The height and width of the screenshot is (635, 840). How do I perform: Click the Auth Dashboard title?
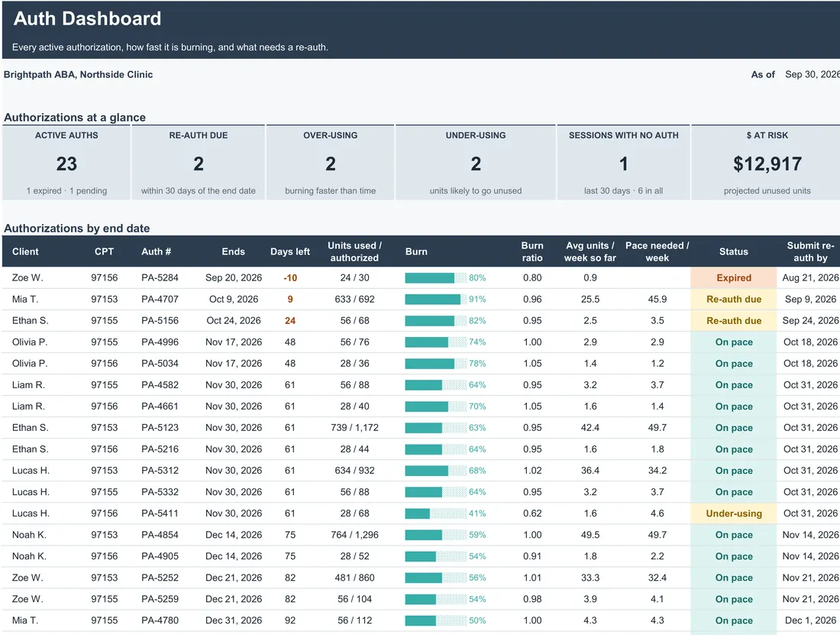point(87,19)
